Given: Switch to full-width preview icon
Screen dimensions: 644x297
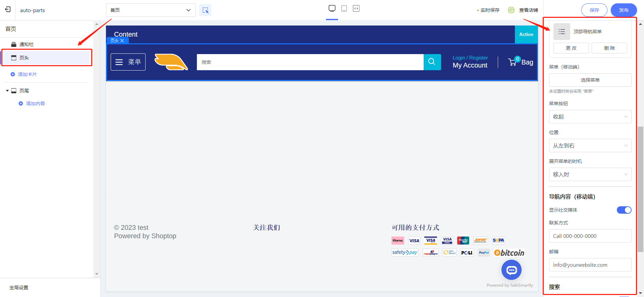Looking at the screenshot, I should (x=356, y=9).
